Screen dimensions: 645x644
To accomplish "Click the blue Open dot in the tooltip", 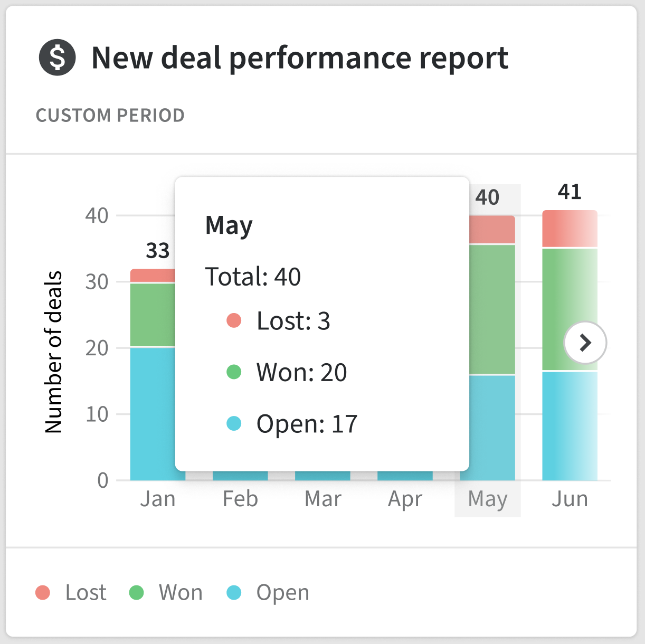I will click(x=233, y=422).
